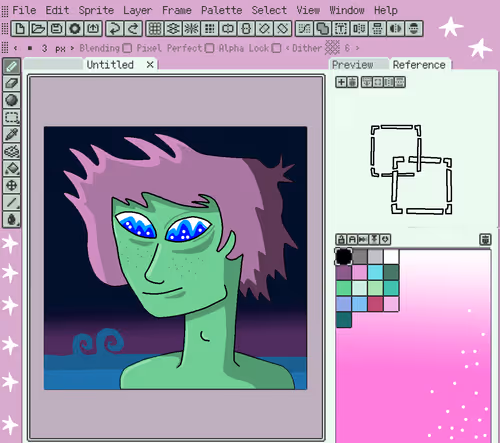Open the Palette menu

click(222, 10)
